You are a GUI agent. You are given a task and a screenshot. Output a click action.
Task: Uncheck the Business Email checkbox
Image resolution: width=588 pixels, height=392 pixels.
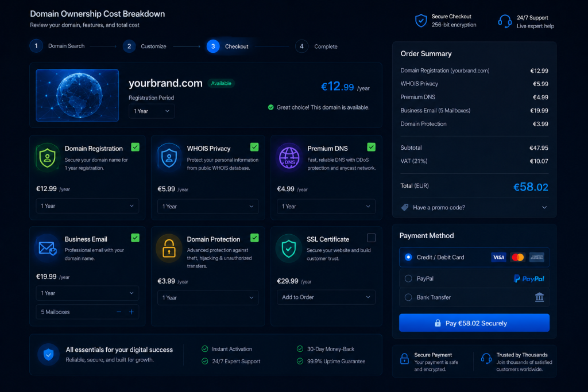coord(136,238)
